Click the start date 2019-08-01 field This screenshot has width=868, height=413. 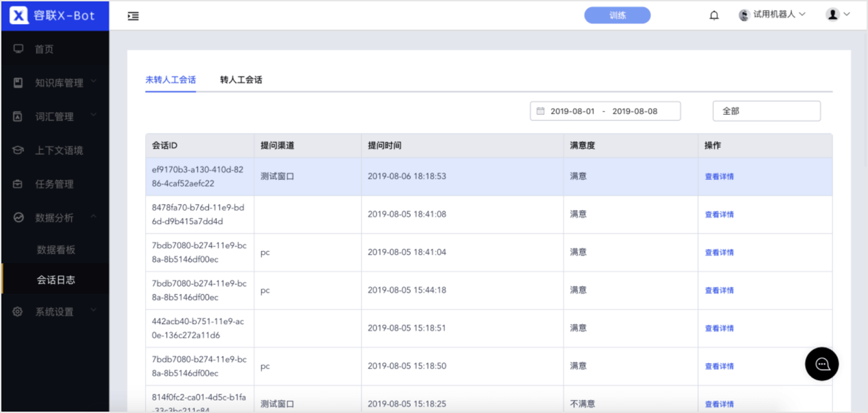573,111
